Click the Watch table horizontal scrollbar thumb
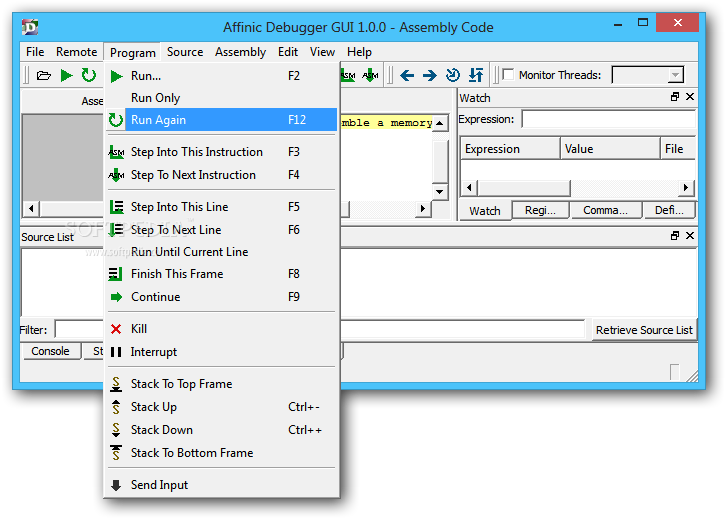 tap(524, 188)
